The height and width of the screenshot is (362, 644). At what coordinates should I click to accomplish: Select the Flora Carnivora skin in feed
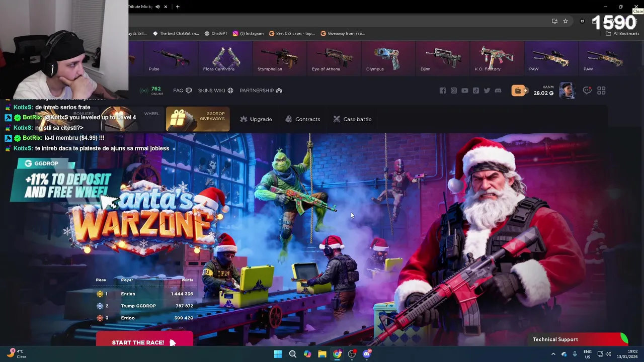225,57
